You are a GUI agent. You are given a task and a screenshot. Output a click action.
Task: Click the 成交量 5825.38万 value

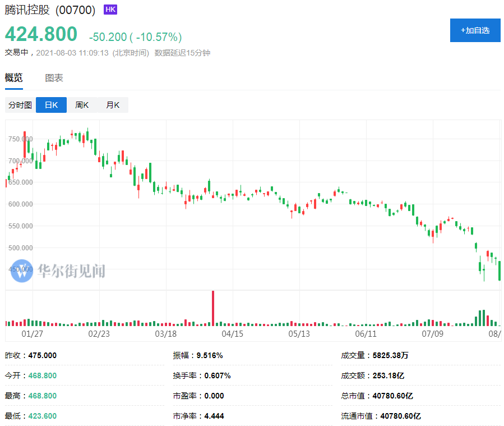[390, 355]
